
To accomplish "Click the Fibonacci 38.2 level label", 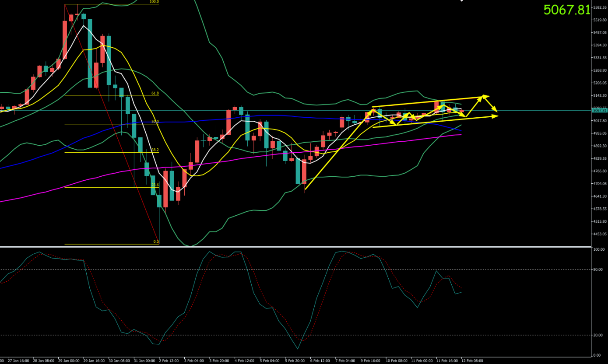I will 155,150.
